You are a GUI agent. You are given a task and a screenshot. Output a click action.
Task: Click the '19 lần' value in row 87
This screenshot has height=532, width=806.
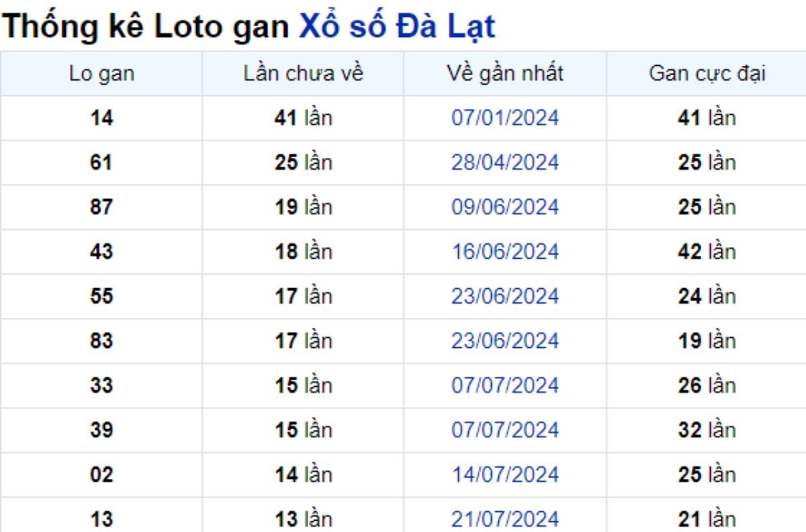click(303, 207)
